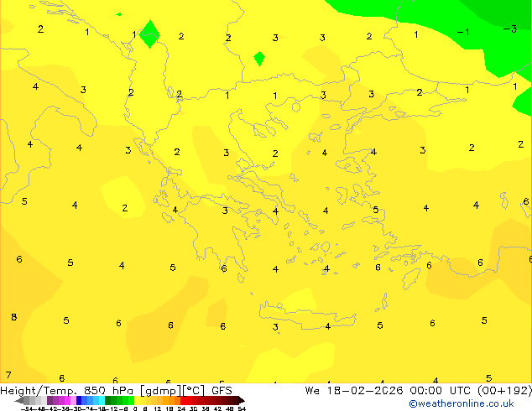Click the '18-02-2026' forecast date
The image size is (532, 411).
point(365,390)
